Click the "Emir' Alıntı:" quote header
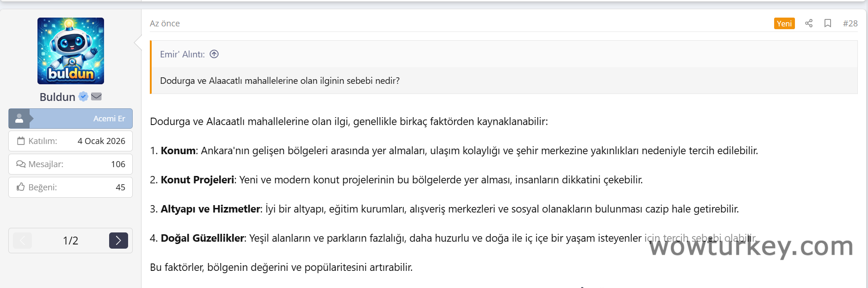The width and height of the screenshot is (868, 288). point(182,54)
